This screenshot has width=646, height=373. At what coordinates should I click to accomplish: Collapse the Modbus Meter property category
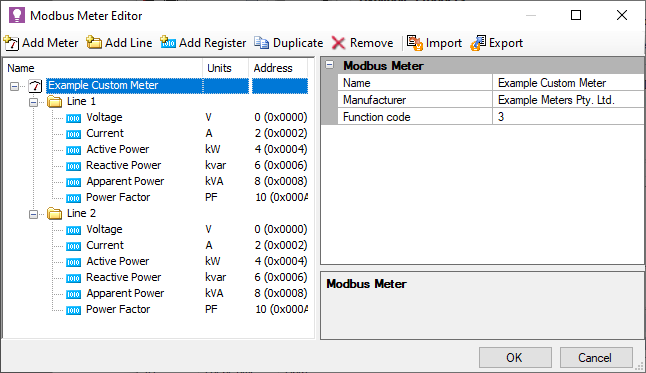click(330, 65)
